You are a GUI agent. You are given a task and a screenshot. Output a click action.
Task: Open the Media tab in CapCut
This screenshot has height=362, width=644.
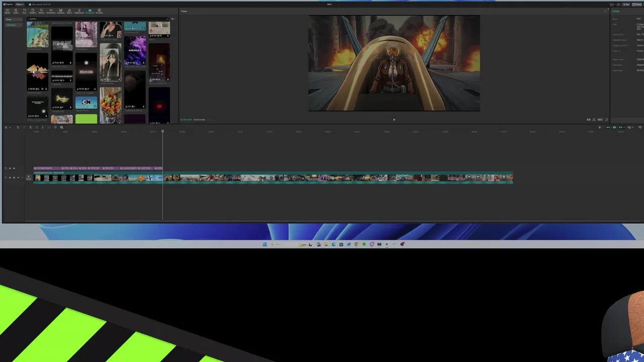point(8,11)
